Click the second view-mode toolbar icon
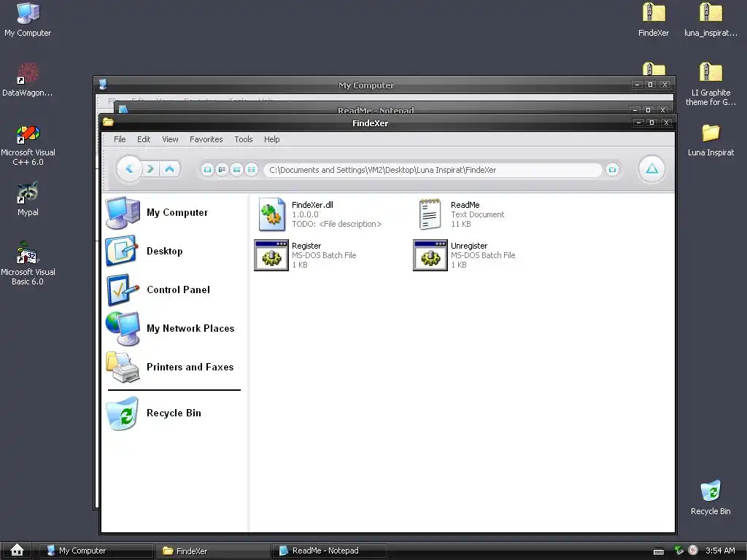The image size is (747, 560). pos(222,169)
